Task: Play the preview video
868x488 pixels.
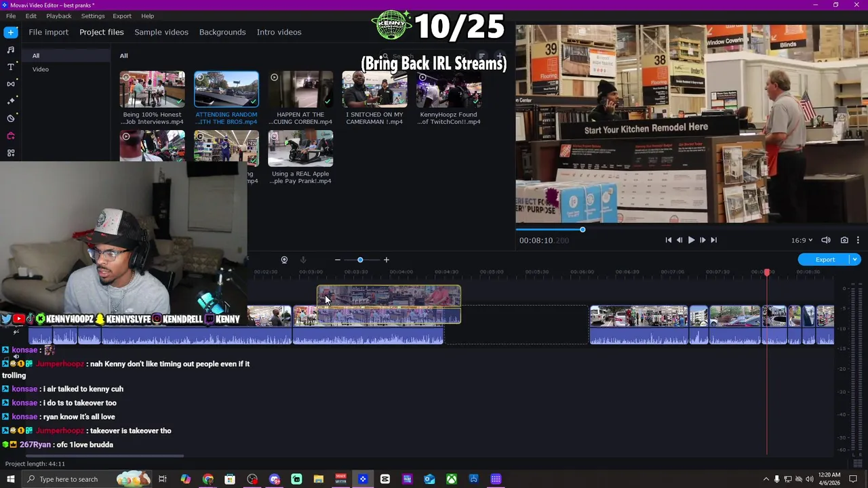Action: (691, 240)
